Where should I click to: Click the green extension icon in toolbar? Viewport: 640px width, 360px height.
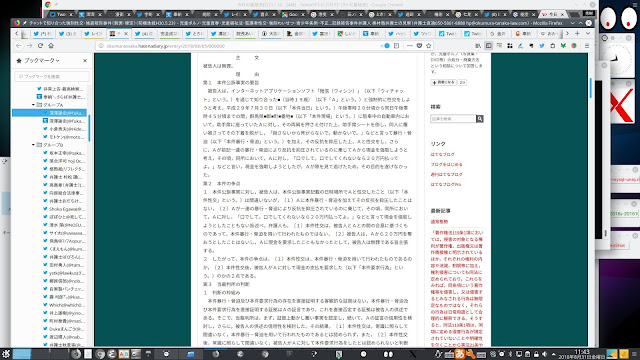point(563,46)
